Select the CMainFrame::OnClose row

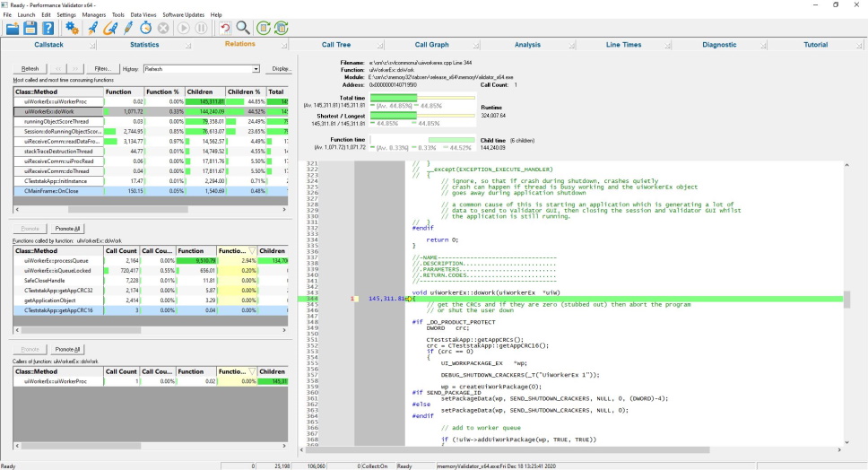pos(151,191)
